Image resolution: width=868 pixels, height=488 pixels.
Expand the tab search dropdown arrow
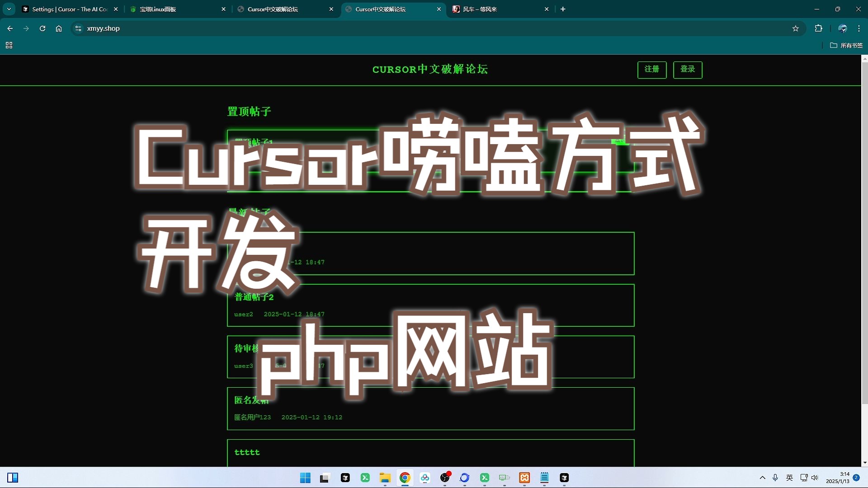click(x=9, y=9)
